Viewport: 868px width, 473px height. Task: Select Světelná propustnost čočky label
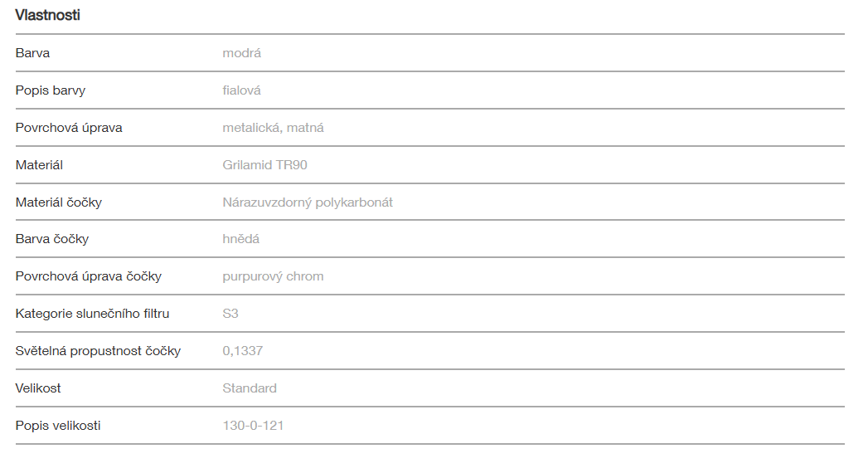pyautogui.click(x=98, y=351)
